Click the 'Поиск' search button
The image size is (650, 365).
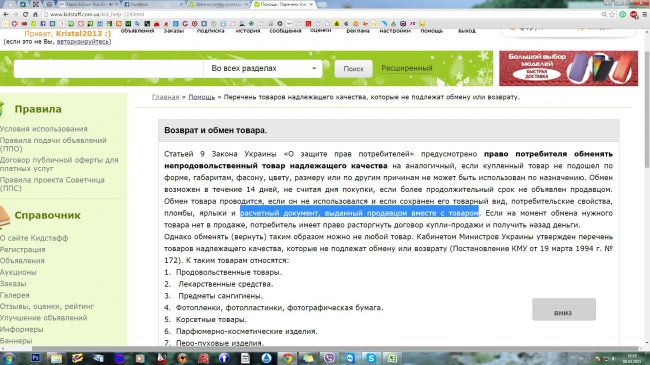click(353, 69)
